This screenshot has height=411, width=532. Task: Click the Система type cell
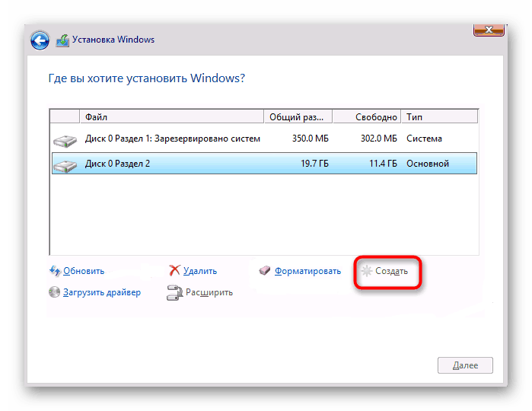click(x=424, y=139)
